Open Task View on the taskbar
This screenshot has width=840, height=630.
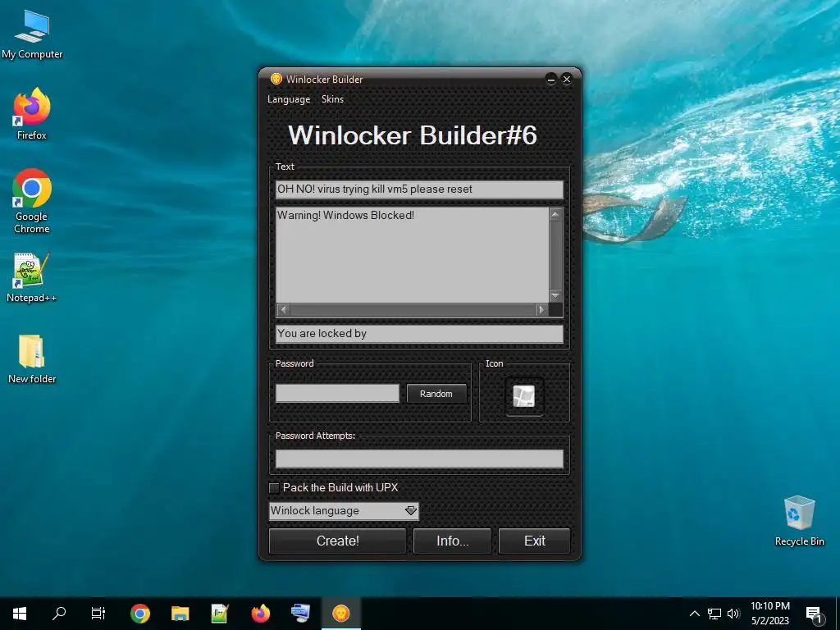(98, 614)
